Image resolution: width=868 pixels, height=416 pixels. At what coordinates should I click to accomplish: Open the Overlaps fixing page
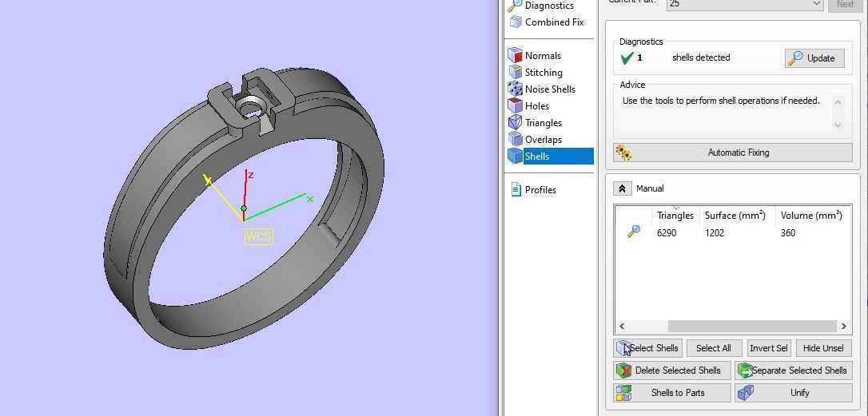[543, 140]
